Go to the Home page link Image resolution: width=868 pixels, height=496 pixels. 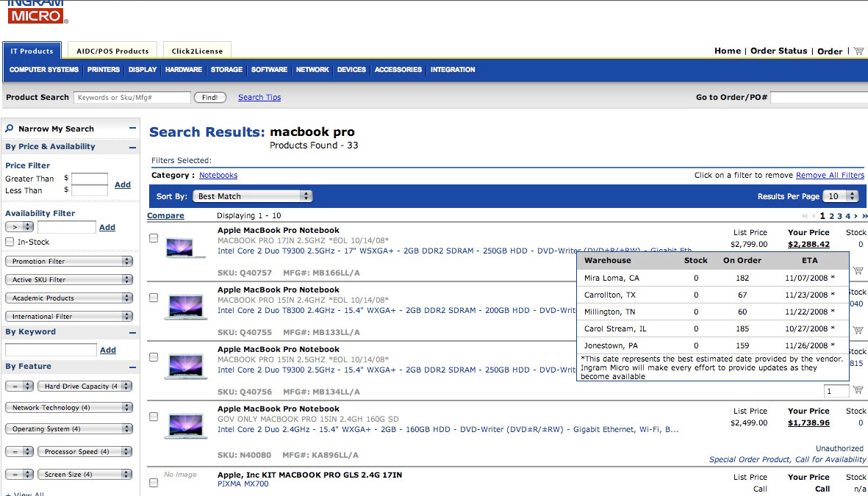(728, 51)
